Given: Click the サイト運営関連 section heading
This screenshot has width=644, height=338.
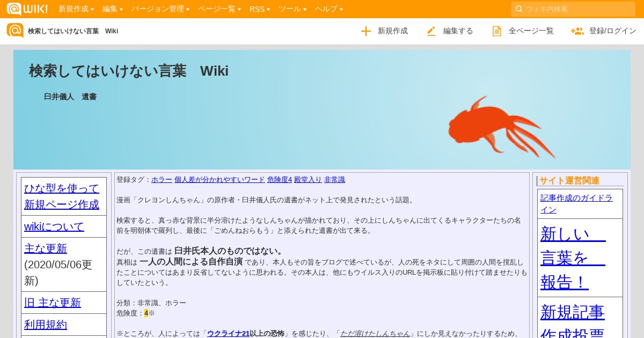Looking at the screenshot, I should (569, 181).
